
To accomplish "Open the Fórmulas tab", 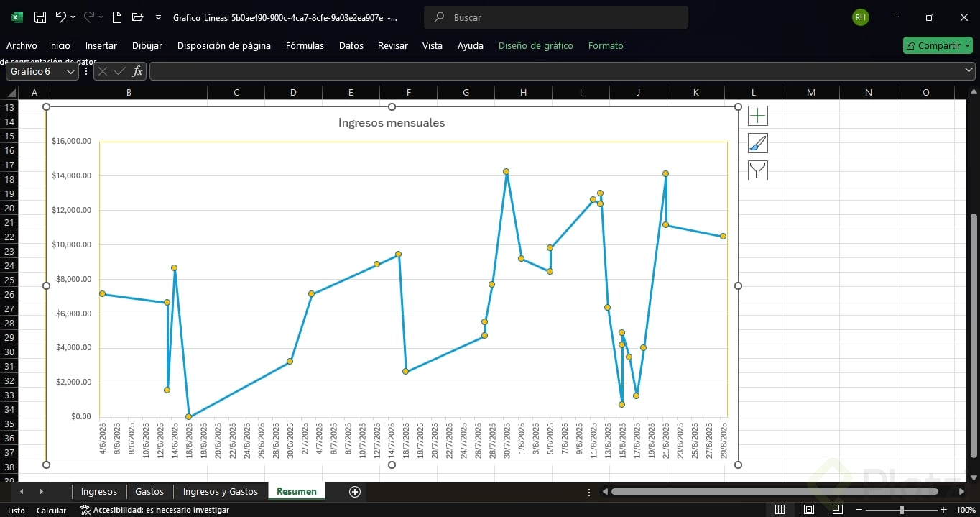I will point(305,45).
